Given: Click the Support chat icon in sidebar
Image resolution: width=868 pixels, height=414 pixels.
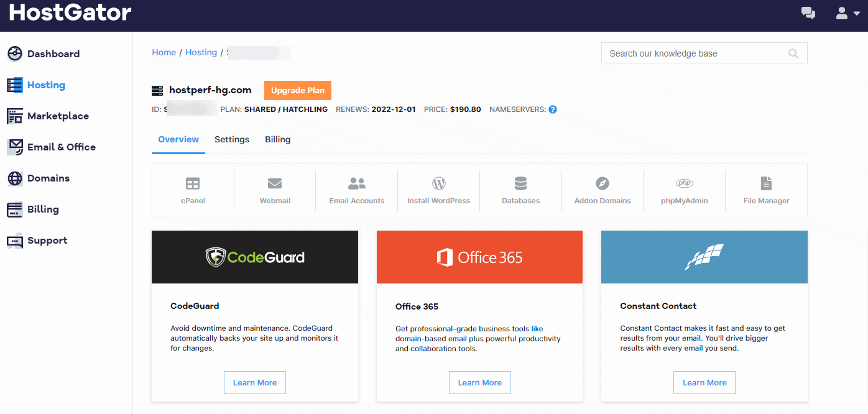Looking at the screenshot, I should 15,241.
